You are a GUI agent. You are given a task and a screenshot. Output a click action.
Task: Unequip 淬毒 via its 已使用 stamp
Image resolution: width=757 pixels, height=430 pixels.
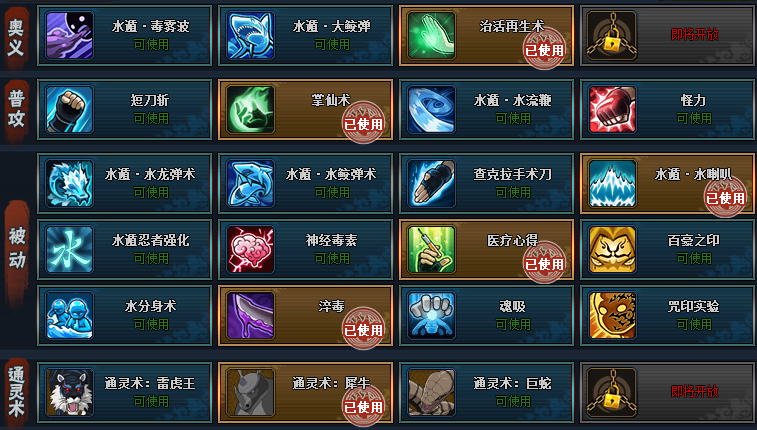pyautogui.click(x=363, y=329)
